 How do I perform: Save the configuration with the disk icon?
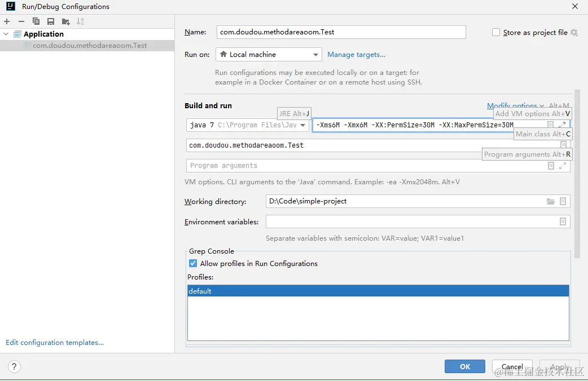[x=51, y=21]
